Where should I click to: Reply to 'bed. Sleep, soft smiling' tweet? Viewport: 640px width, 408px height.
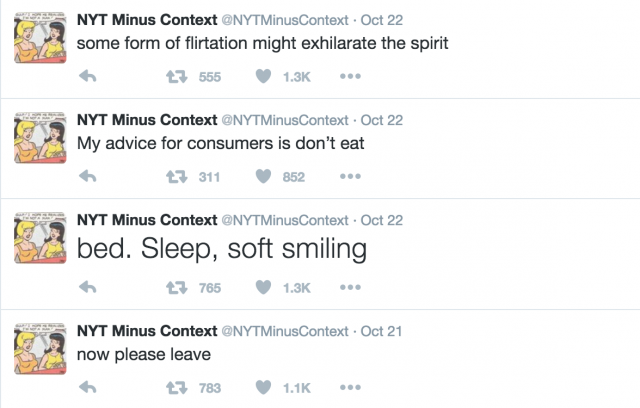pos(87,287)
